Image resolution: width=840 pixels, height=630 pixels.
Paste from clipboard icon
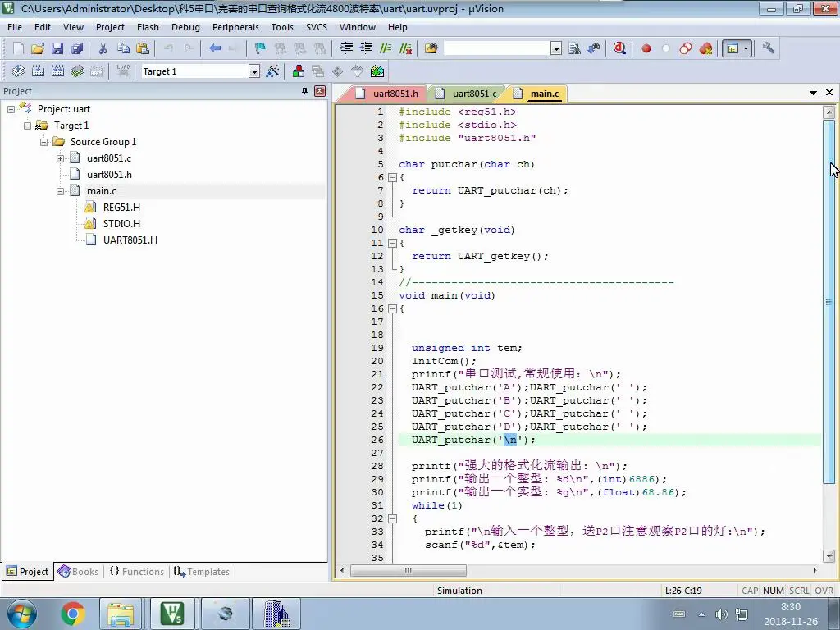143,48
